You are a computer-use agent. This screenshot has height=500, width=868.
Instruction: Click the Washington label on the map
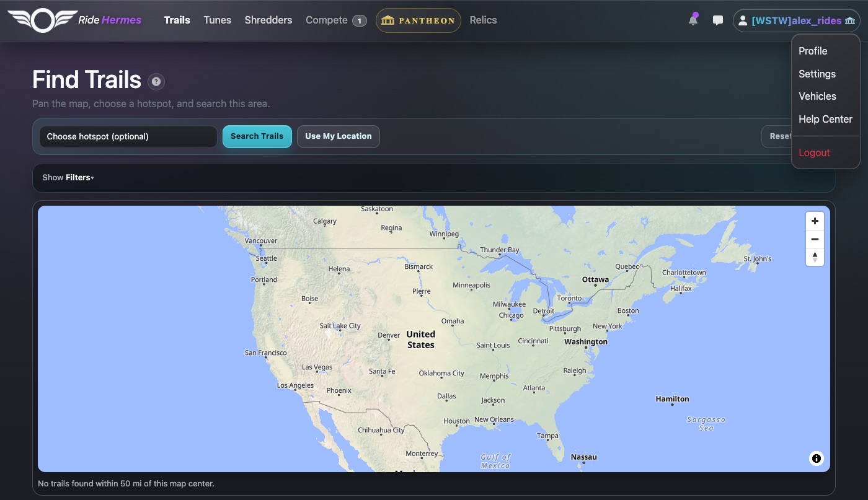point(586,342)
